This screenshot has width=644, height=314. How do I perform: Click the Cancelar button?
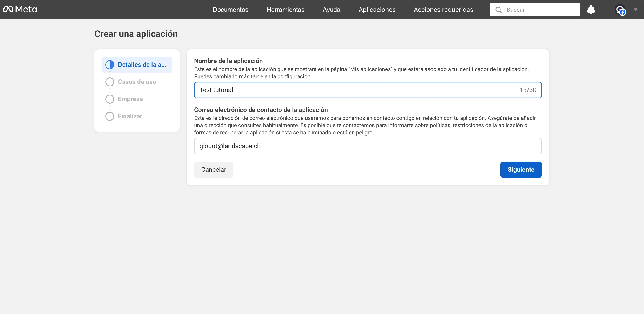pos(214,169)
